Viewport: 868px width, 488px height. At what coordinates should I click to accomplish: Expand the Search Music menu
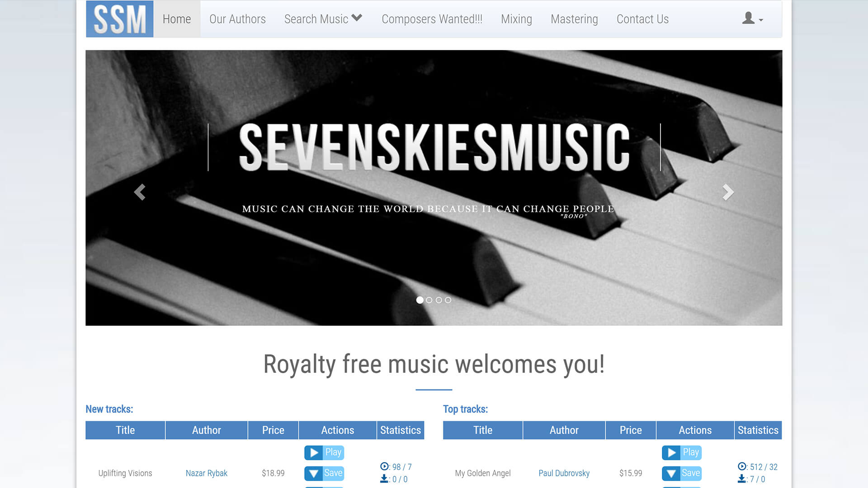(x=323, y=19)
